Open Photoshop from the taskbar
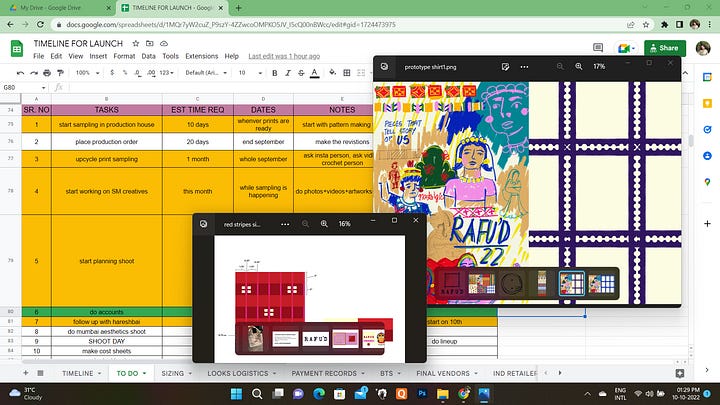Viewport: 720px width, 405px height. click(422, 394)
